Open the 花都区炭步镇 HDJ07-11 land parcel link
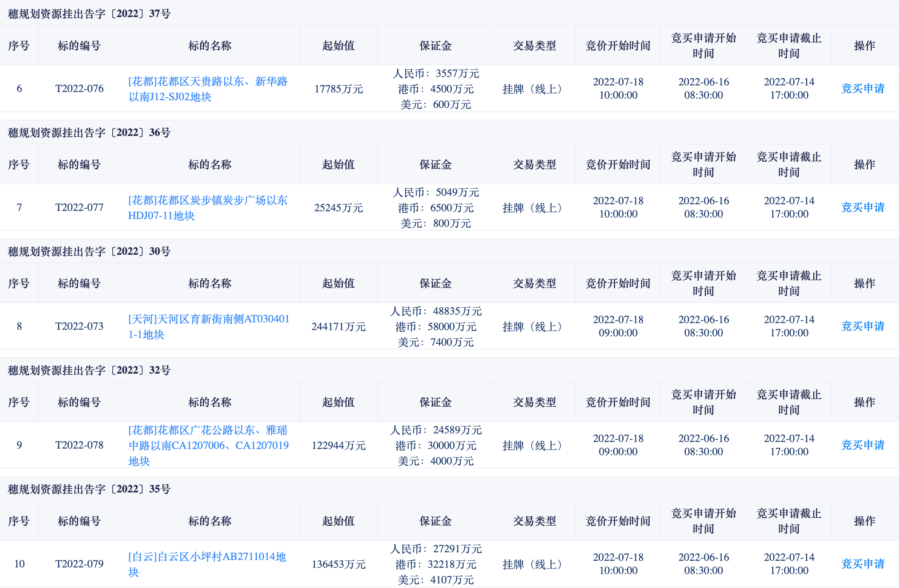 pos(207,208)
